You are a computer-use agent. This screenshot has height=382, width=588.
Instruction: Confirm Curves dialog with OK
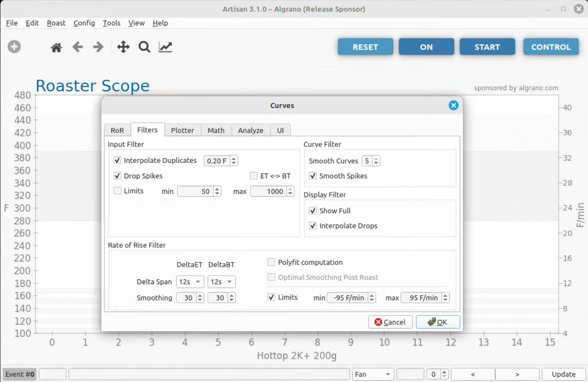click(x=438, y=322)
